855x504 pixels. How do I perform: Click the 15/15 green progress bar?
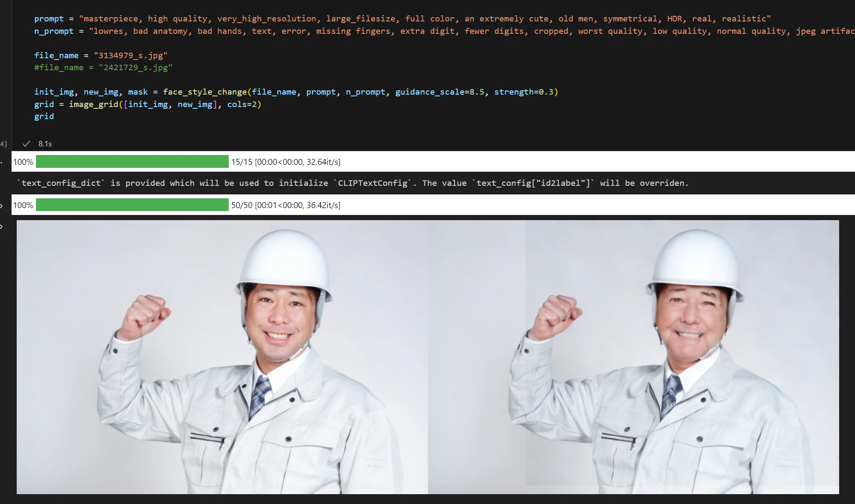[x=132, y=161]
